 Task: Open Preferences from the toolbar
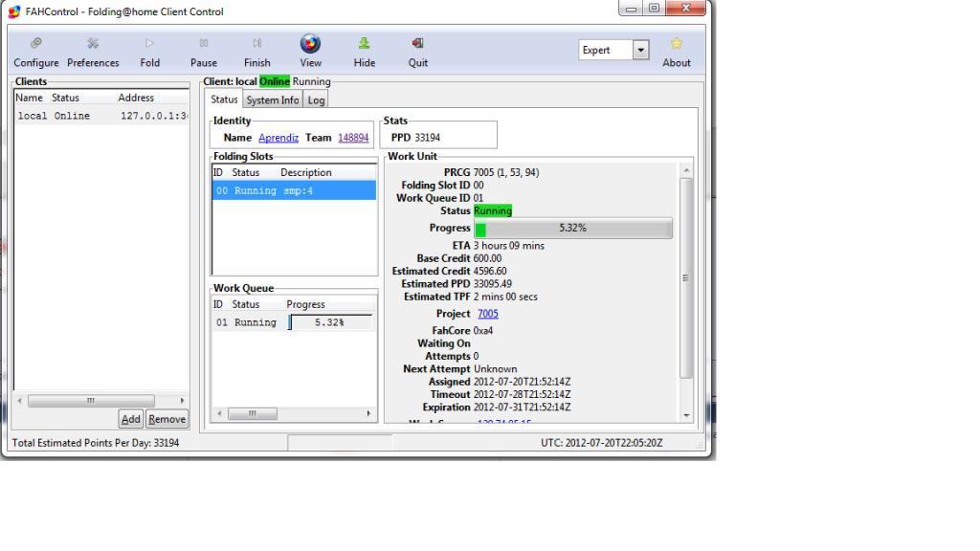[x=93, y=43]
